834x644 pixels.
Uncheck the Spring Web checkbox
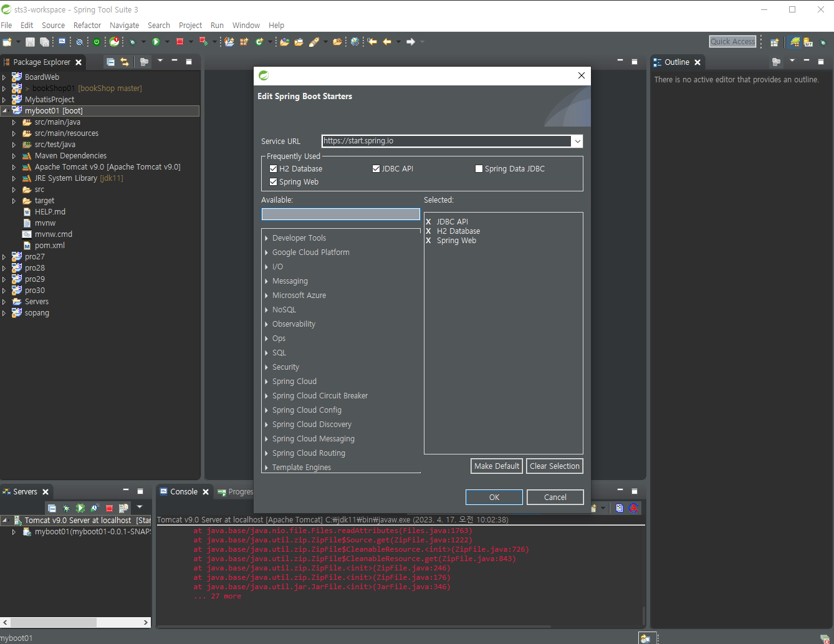pyautogui.click(x=273, y=182)
